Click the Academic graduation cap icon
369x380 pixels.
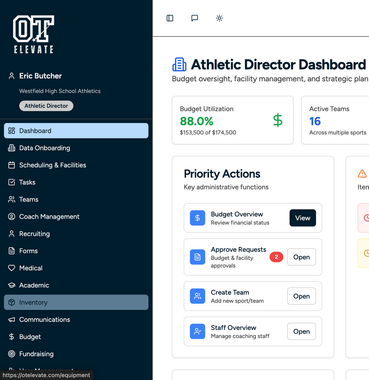[12, 285]
